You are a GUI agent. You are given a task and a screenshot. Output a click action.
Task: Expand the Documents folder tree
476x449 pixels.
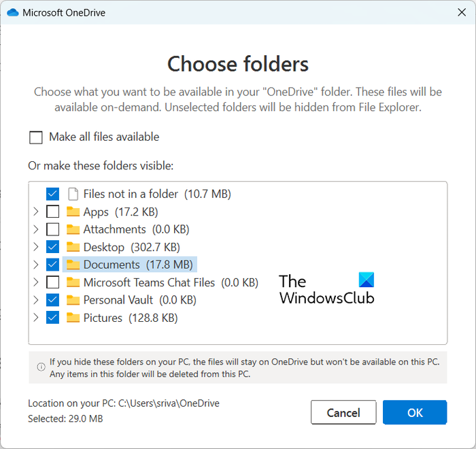(36, 264)
